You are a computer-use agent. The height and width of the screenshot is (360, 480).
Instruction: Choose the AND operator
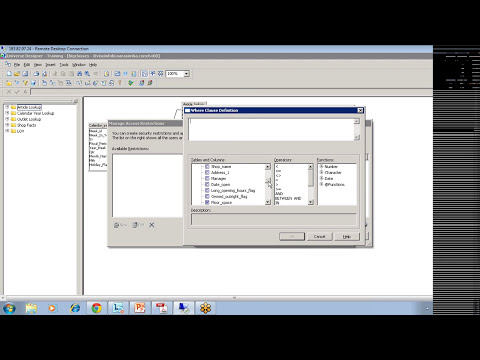[279, 194]
